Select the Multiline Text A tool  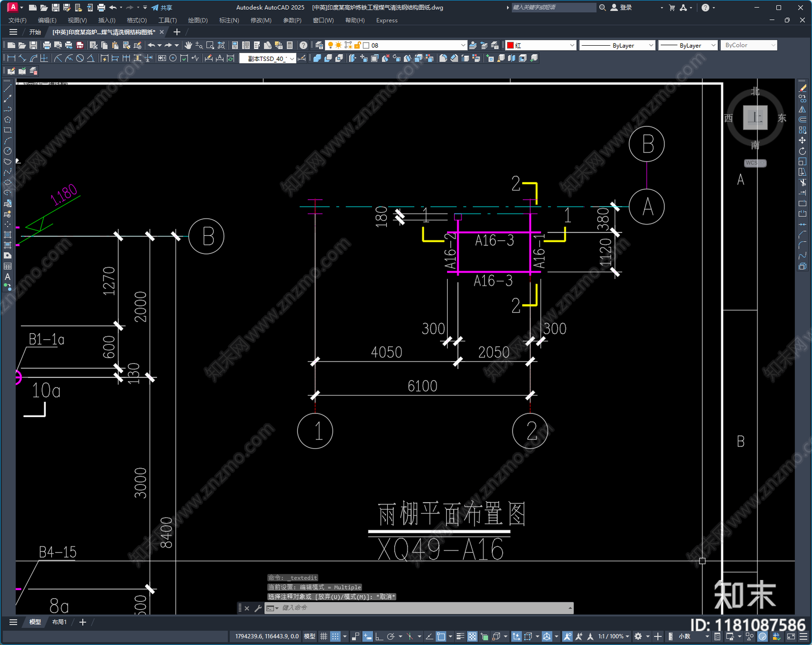click(x=8, y=277)
